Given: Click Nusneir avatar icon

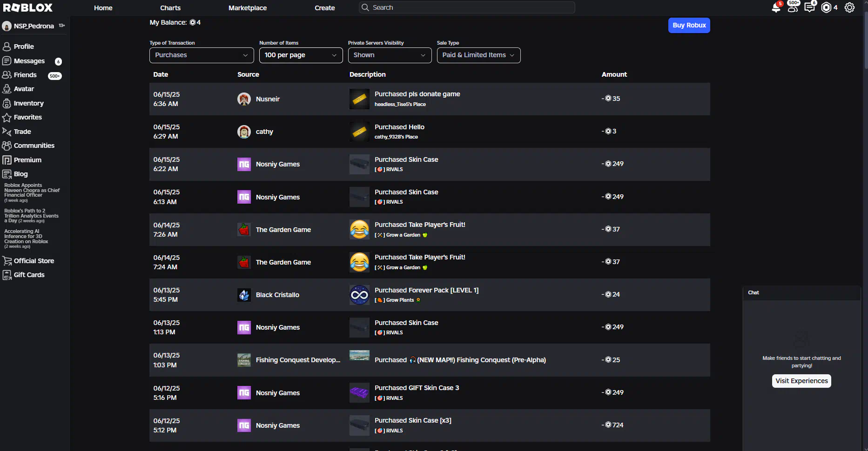Looking at the screenshot, I should [x=244, y=99].
